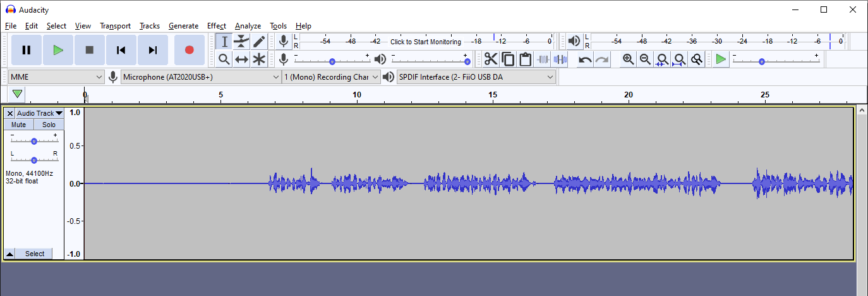The height and width of the screenshot is (296, 868).
Task: Click Silence audio selection icon
Action: pos(560,59)
